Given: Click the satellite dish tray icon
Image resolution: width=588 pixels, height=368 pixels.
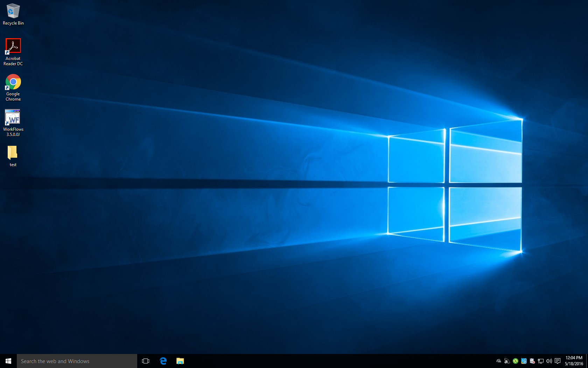Looking at the screenshot, I should 507,361.
